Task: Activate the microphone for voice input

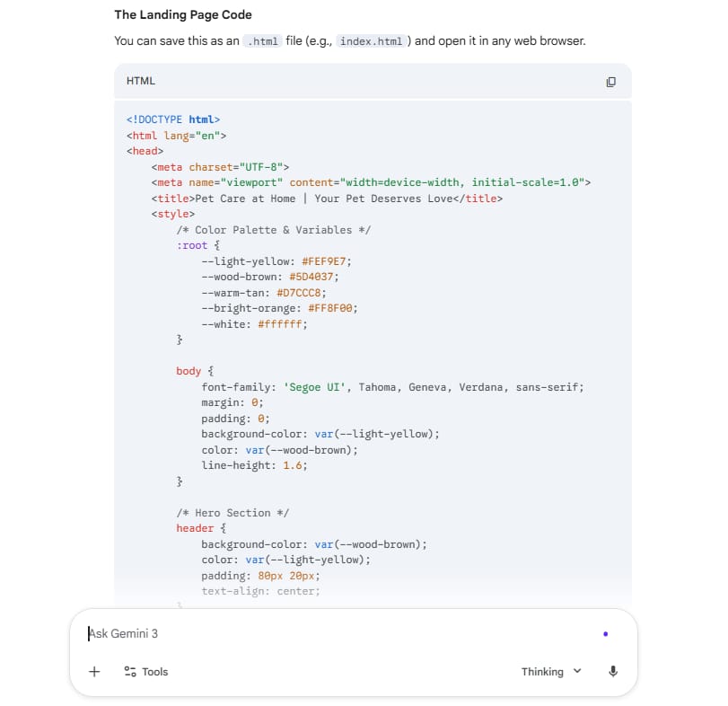Action: [613, 671]
